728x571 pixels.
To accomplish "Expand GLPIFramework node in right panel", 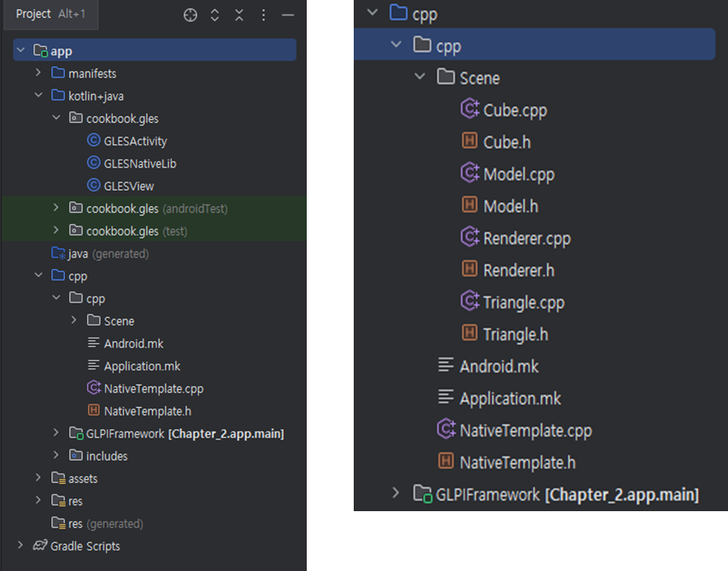I will [396, 493].
